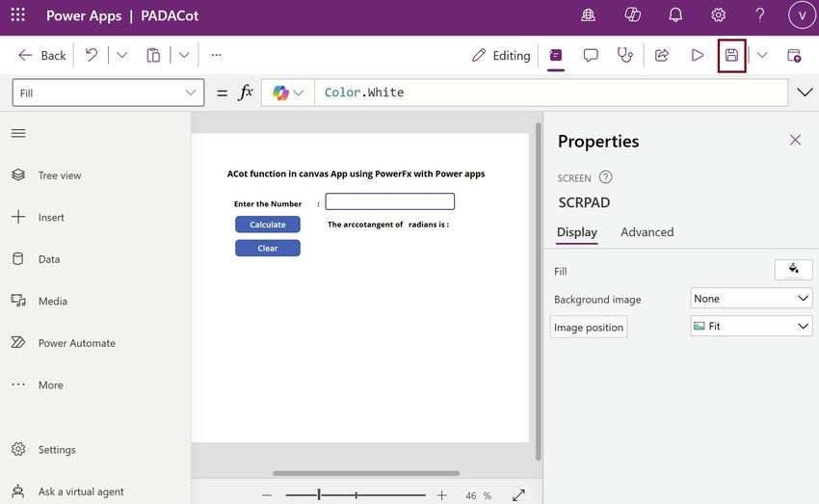Click the Enter the Number input field
Image resolution: width=819 pixels, height=504 pixels.
click(389, 201)
